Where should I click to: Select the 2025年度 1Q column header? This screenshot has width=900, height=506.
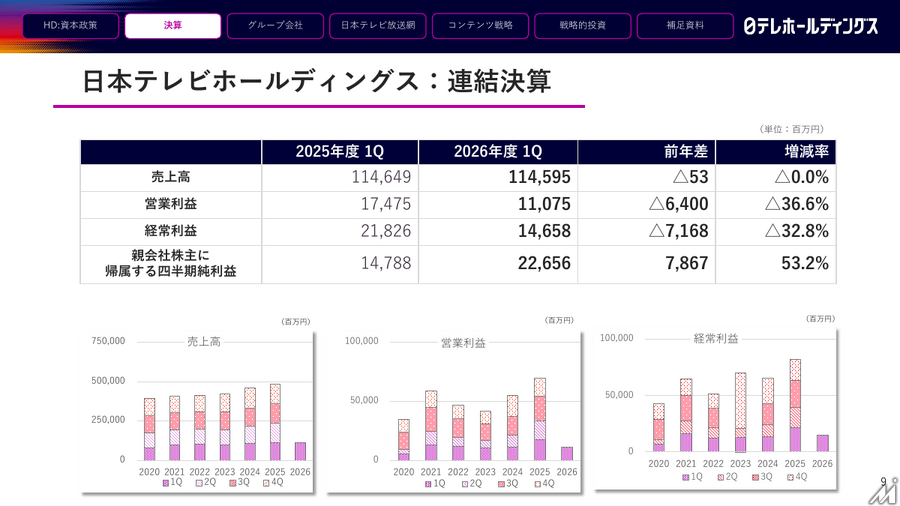340,151
